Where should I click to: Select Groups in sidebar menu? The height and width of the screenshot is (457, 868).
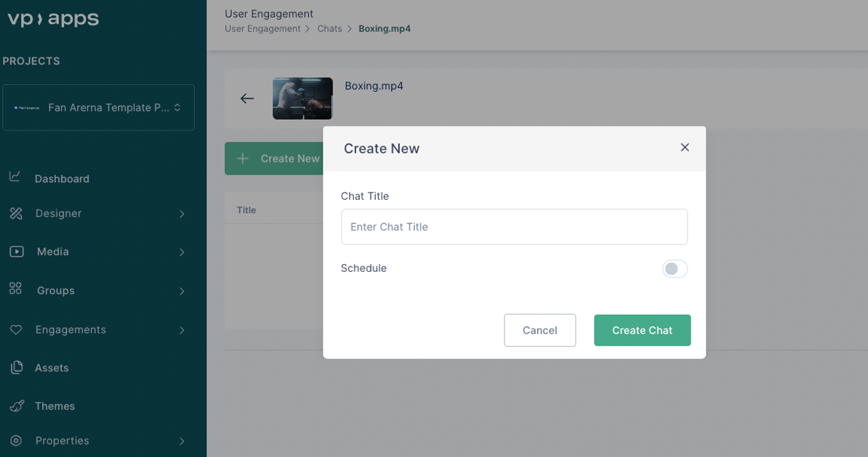(56, 291)
